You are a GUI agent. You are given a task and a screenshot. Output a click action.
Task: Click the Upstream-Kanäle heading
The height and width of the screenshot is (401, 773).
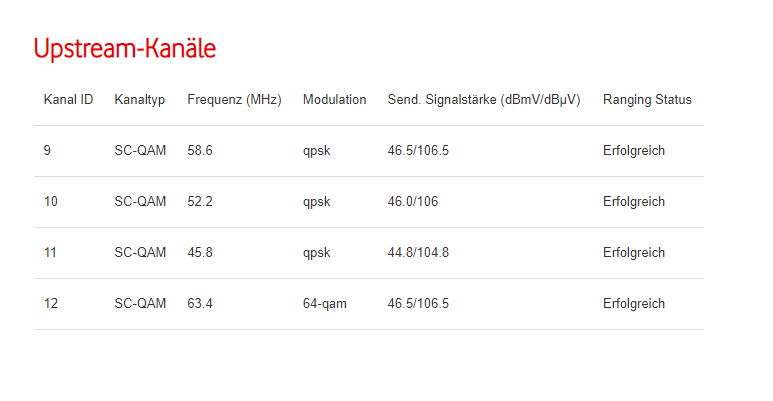pyautogui.click(x=124, y=49)
